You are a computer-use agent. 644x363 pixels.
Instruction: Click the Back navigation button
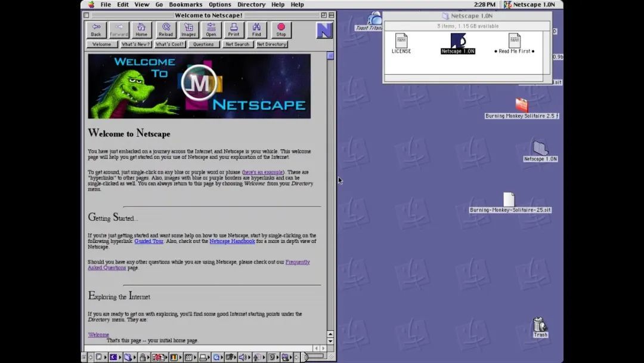96,30
